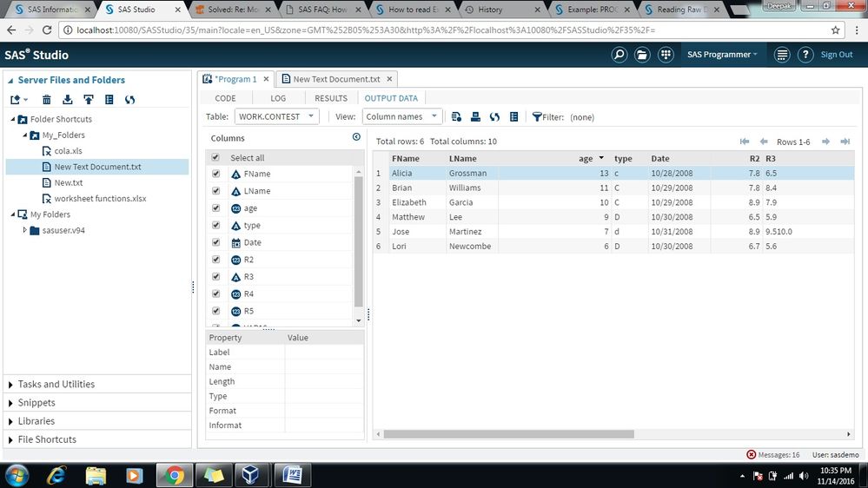The height and width of the screenshot is (488, 868).
Task: Open the Table WORK.CONTEST dropdown
Action: 277,116
